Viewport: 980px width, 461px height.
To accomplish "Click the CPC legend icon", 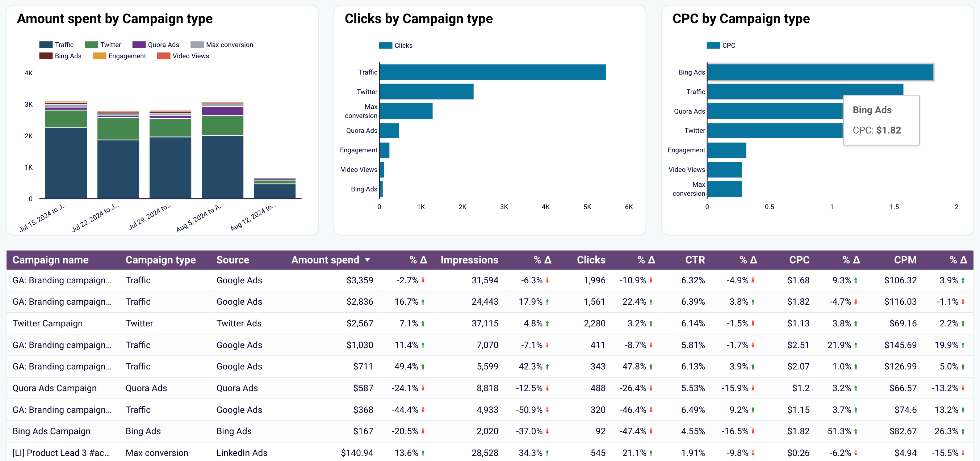I will click(x=713, y=46).
